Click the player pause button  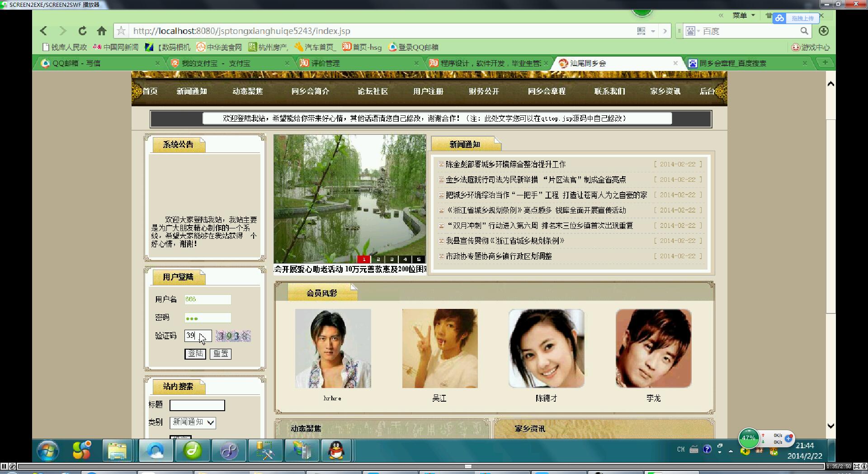point(4,466)
